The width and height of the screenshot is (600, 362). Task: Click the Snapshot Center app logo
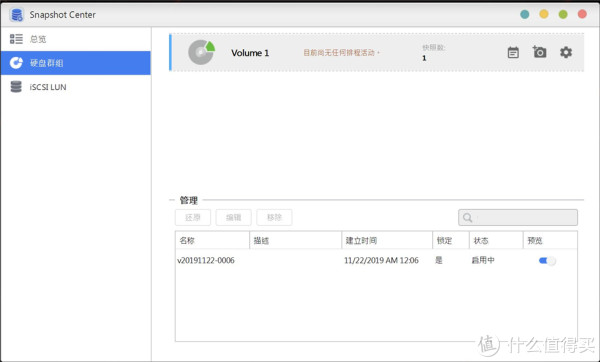tap(17, 15)
